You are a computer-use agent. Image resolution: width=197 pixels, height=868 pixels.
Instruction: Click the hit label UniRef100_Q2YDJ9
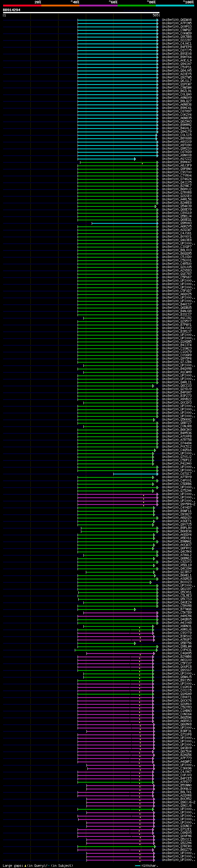177,389
